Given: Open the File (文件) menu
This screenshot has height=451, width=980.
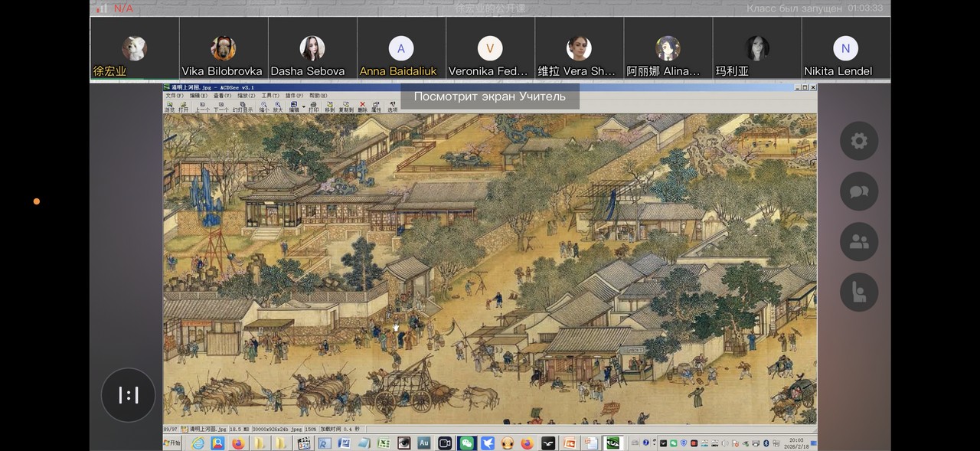Looking at the screenshot, I should [x=174, y=96].
